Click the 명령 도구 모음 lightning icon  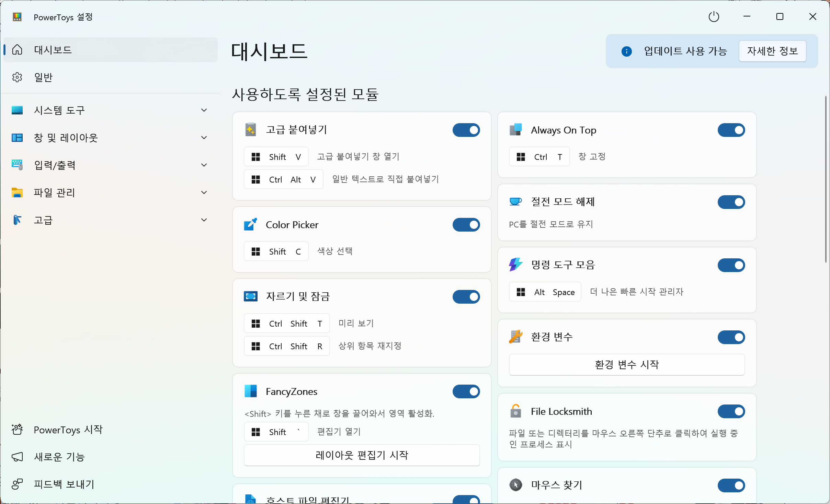coord(516,265)
